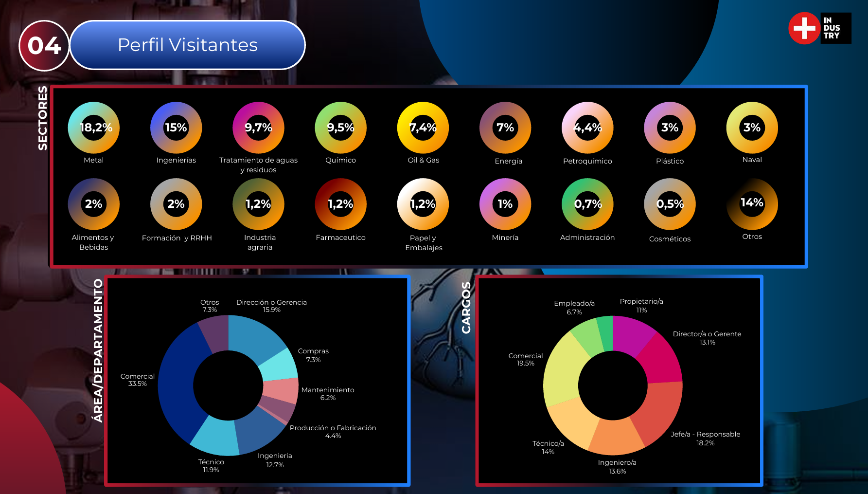Screen dimensions: 868x494
Task: Click the Farmaceutico 1,2% donut ring
Action: click(x=340, y=204)
